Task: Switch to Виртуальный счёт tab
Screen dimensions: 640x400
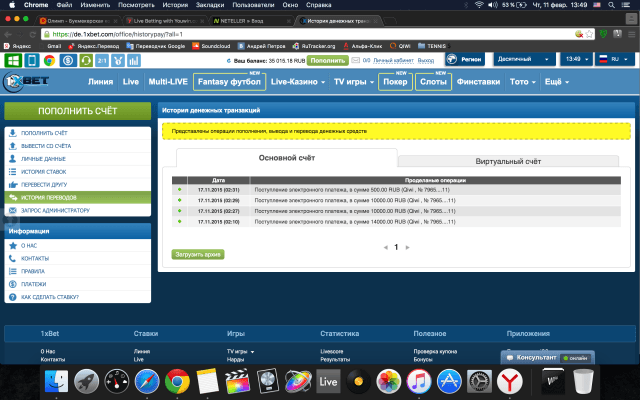Action: point(508,161)
